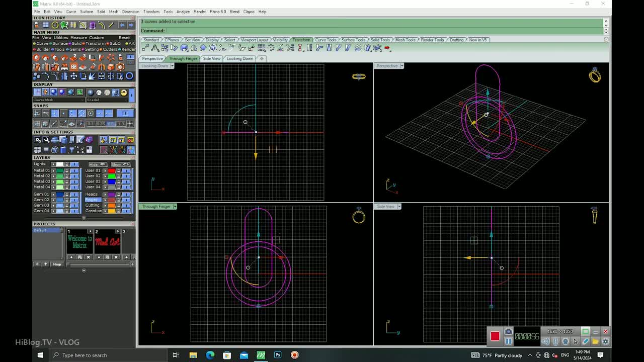Open the Through Finger viewport title dropdown
644x362 pixels.
(x=175, y=207)
